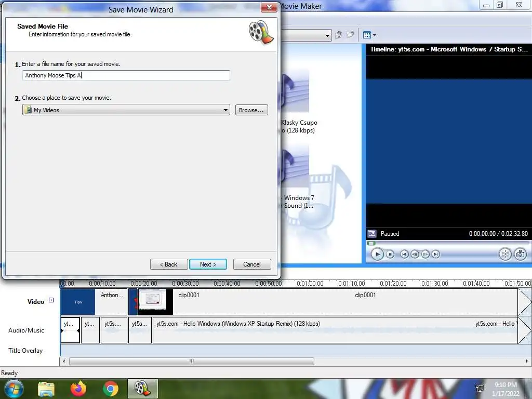Open the collection dropdown in Movie Maker toolbar
532x399 pixels.
point(327,35)
